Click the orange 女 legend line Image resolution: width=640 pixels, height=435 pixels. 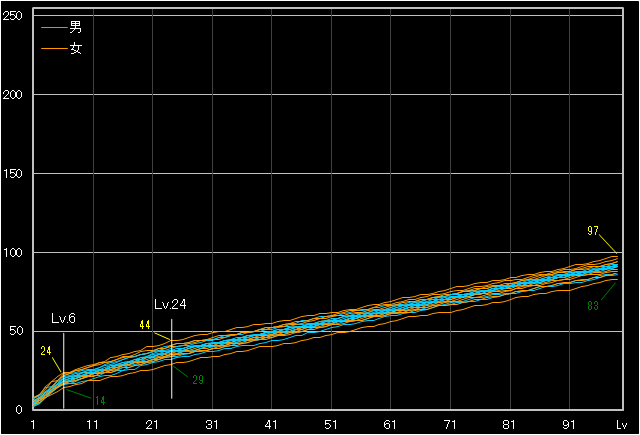[x=54, y=49]
